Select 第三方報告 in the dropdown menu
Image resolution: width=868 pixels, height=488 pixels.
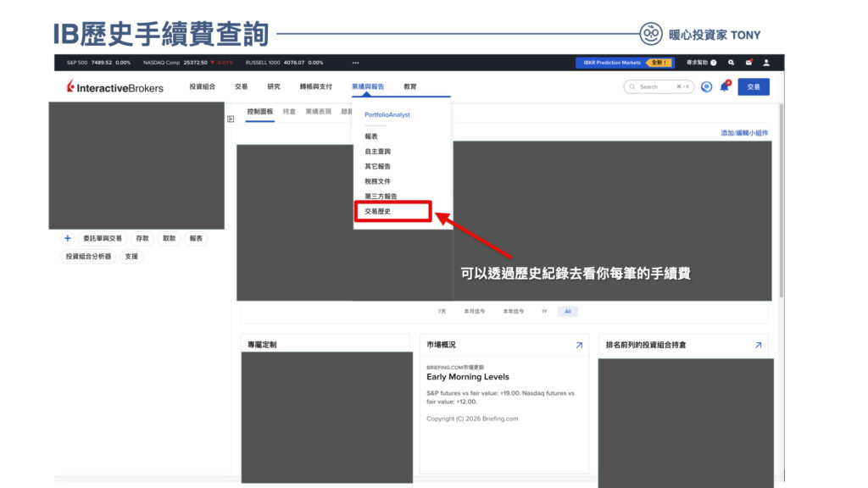coord(381,196)
